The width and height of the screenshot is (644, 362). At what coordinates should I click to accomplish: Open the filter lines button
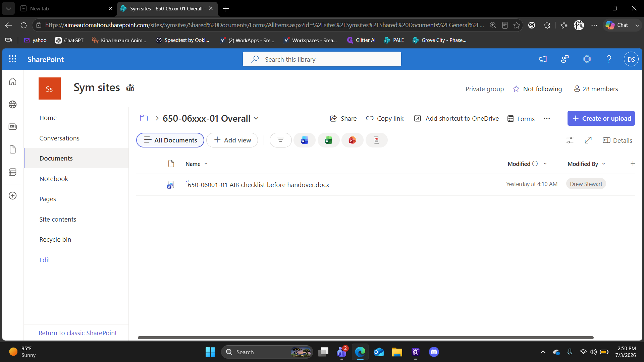click(x=281, y=140)
